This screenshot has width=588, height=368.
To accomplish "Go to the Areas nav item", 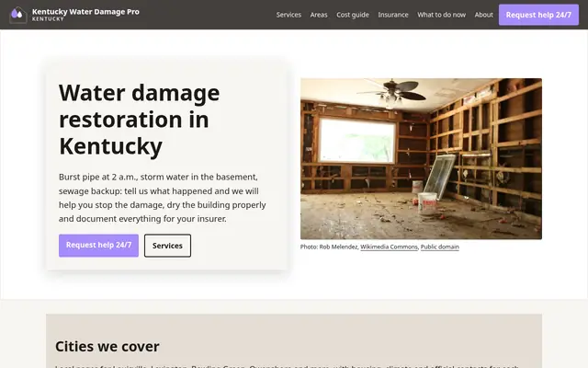I will click(x=319, y=15).
